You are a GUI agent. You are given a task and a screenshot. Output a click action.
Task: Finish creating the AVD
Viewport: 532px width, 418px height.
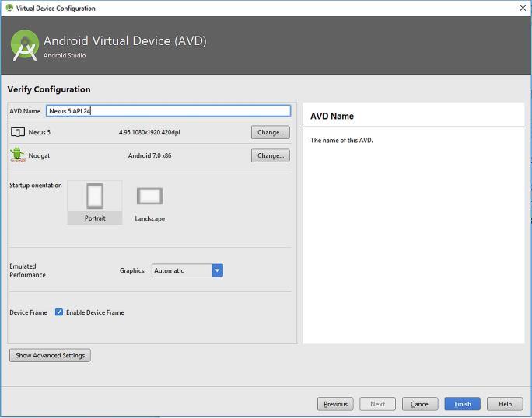[x=463, y=404]
